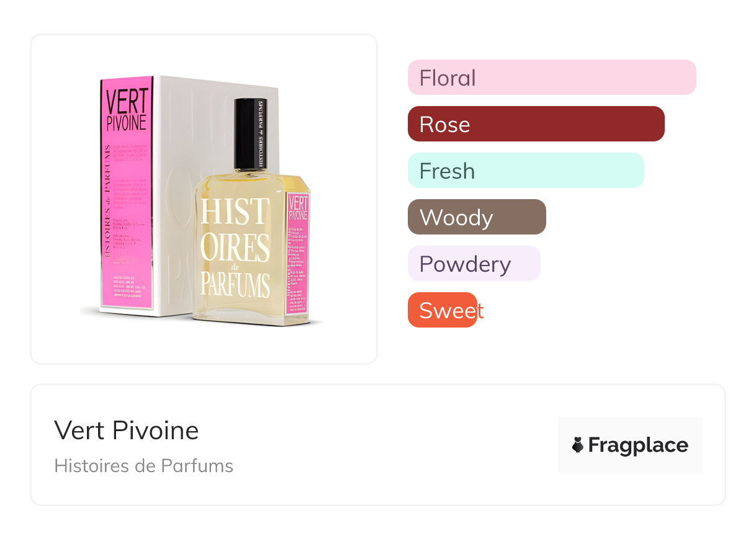This screenshot has width=756, height=536.
Task: Click the HISTOIRES de PARFUMS bottle lettering
Action: point(235,247)
